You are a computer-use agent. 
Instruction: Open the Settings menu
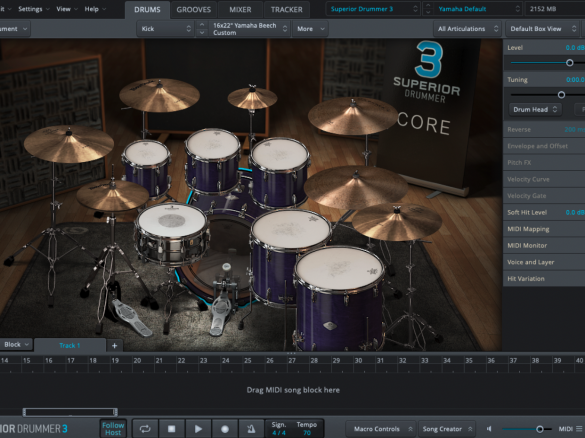click(x=34, y=9)
